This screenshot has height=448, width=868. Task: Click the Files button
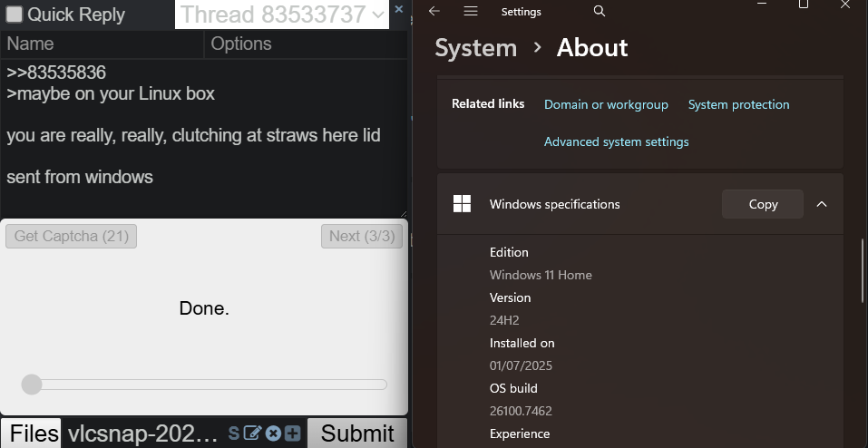click(x=32, y=433)
